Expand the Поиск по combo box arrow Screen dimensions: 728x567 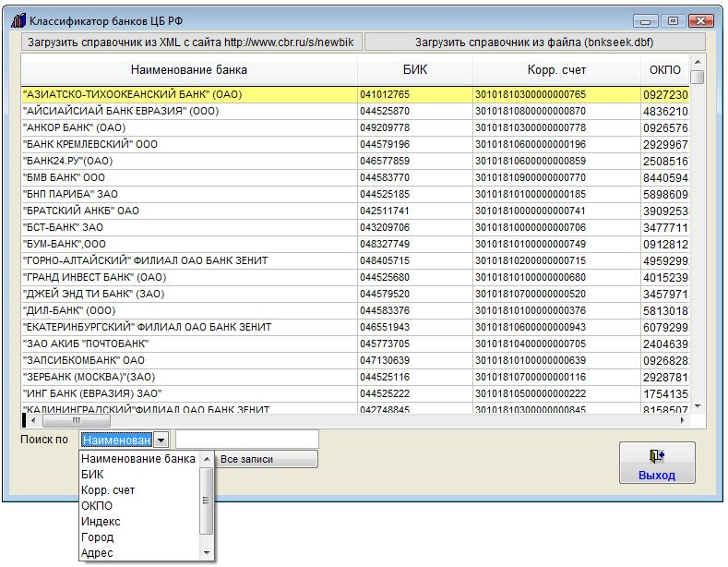click(161, 440)
